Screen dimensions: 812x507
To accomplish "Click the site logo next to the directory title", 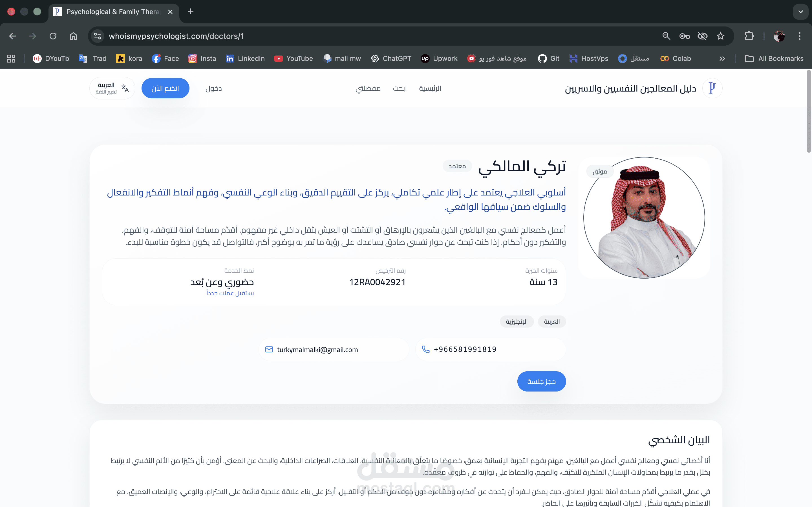I will pyautogui.click(x=712, y=88).
